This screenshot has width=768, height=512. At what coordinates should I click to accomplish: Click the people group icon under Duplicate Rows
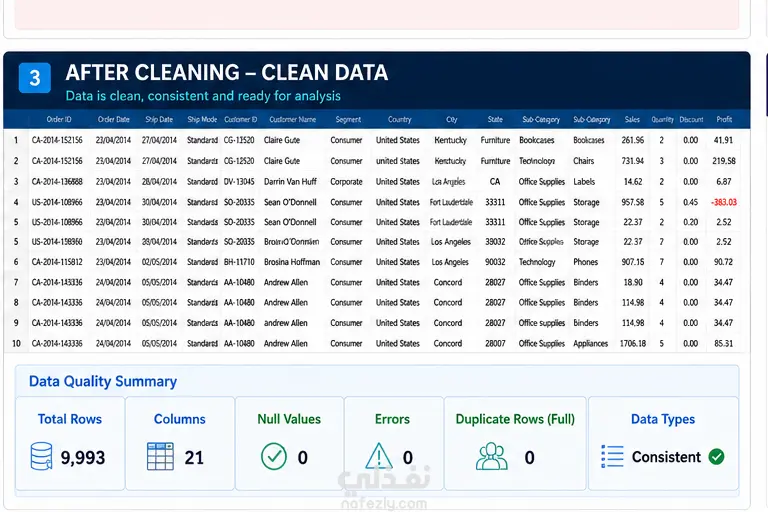point(492,456)
